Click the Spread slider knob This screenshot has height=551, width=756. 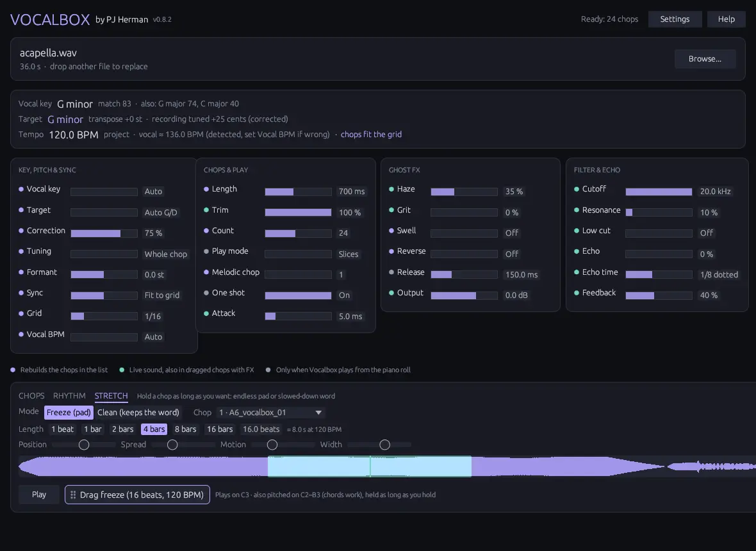pyautogui.click(x=172, y=445)
